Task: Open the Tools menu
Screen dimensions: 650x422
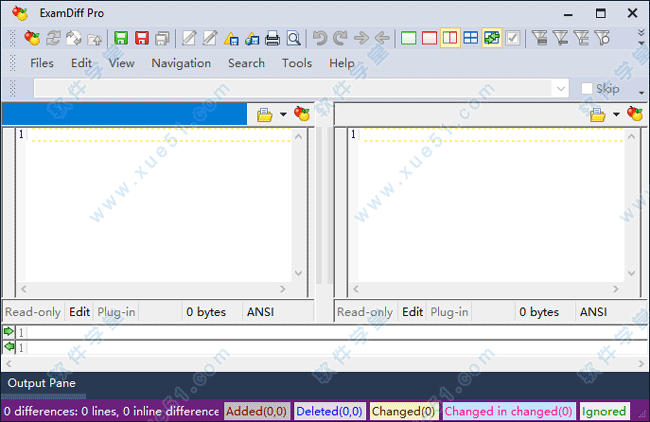Action: pos(296,63)
